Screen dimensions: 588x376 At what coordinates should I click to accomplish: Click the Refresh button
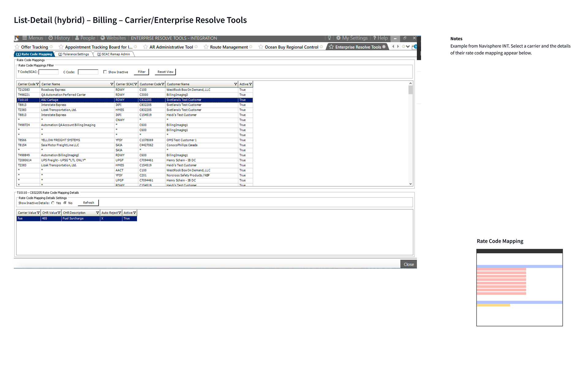(89, 203)
